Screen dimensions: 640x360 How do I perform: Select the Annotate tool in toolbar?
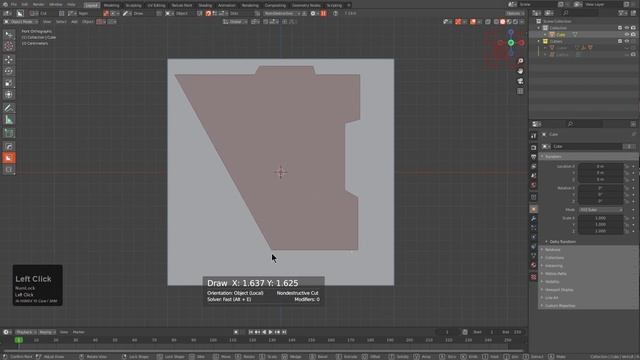(x=9, y=108)
